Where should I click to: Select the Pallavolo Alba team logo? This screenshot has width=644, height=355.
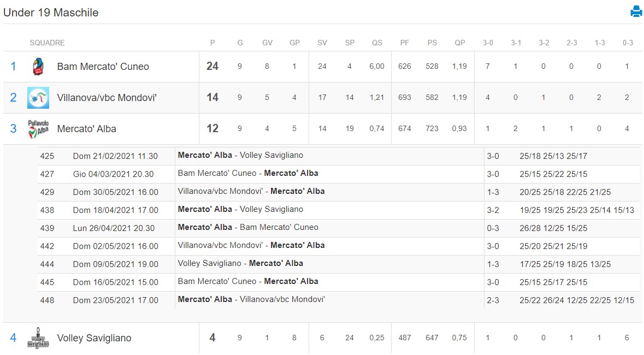click(38, 129)
